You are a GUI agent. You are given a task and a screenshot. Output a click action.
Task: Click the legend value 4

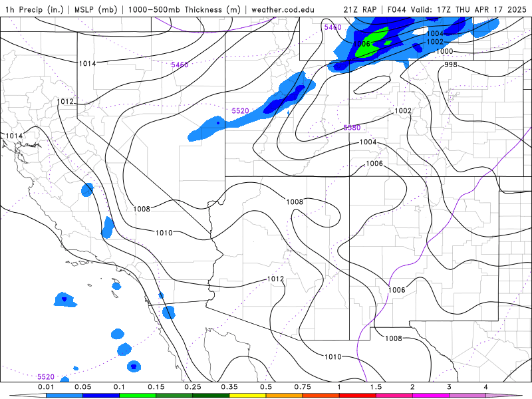pos(486,387)
